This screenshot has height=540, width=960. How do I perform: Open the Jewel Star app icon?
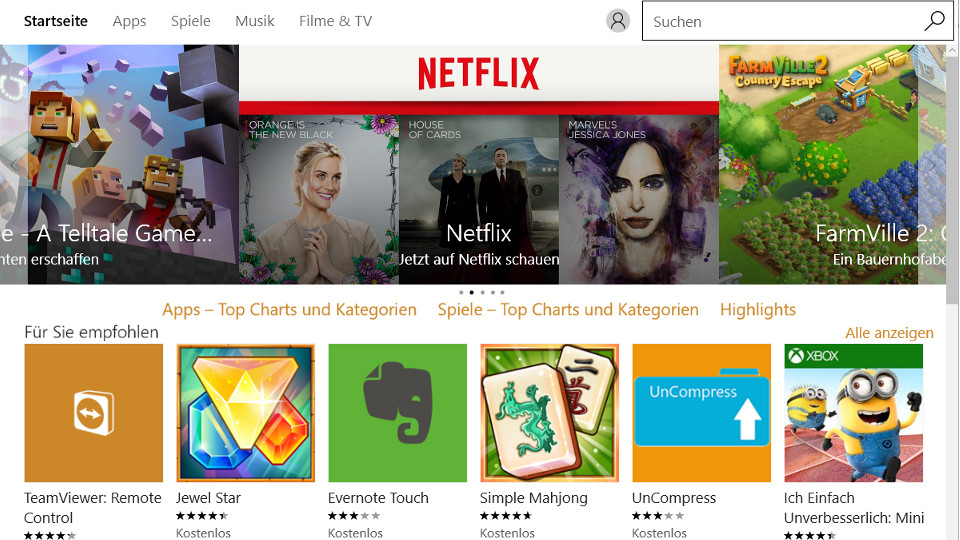click(x=245, y=413)
